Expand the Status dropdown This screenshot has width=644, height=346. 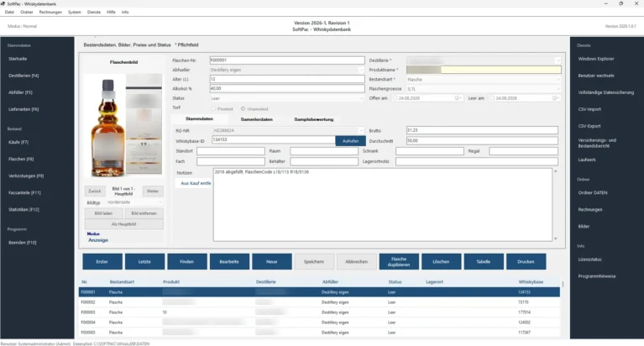pyautogui.click(x=361, y=98)
